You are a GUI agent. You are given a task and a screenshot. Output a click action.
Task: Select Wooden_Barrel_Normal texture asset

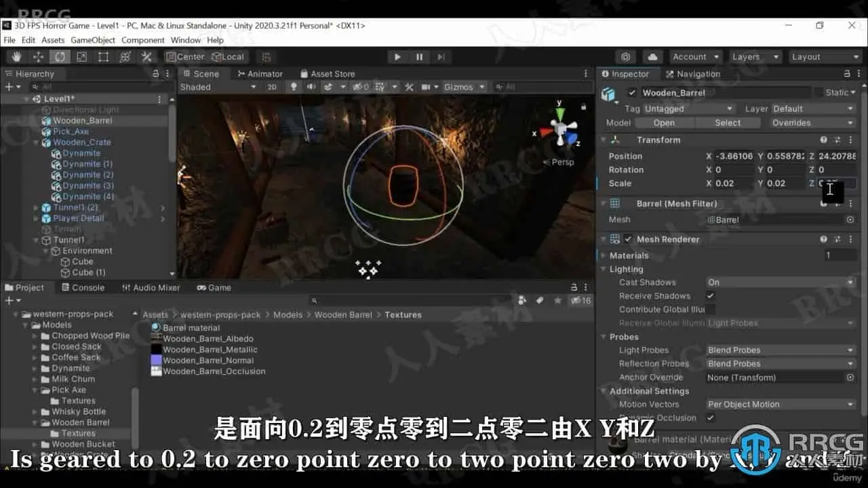pyautogui.click(x=208, y=361)
